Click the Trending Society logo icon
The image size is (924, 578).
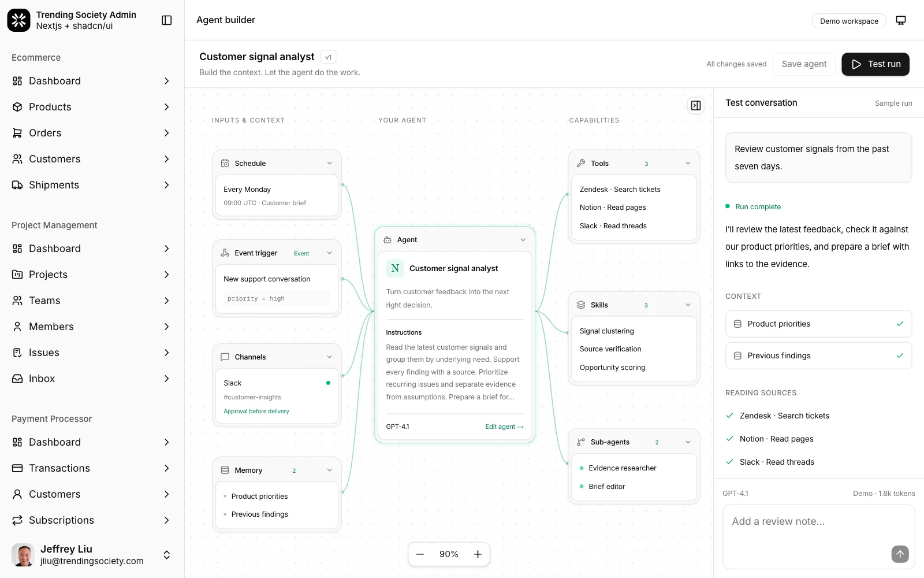[x=18, y=20]
